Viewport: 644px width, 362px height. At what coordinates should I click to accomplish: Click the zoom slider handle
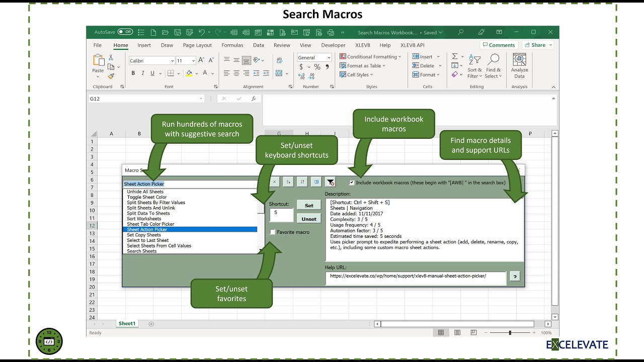tap(510, 333)
